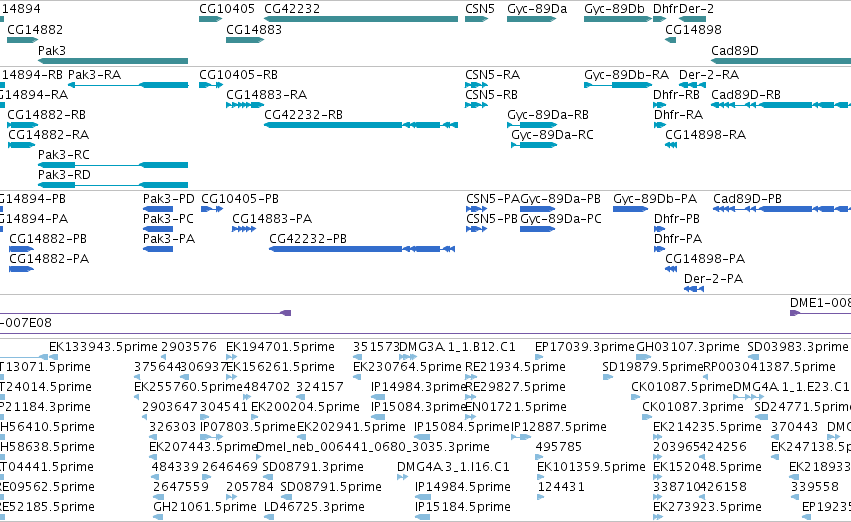Click the Pak3-PD protein label
The width and height of the screenshot is (851, 522).
169,199
